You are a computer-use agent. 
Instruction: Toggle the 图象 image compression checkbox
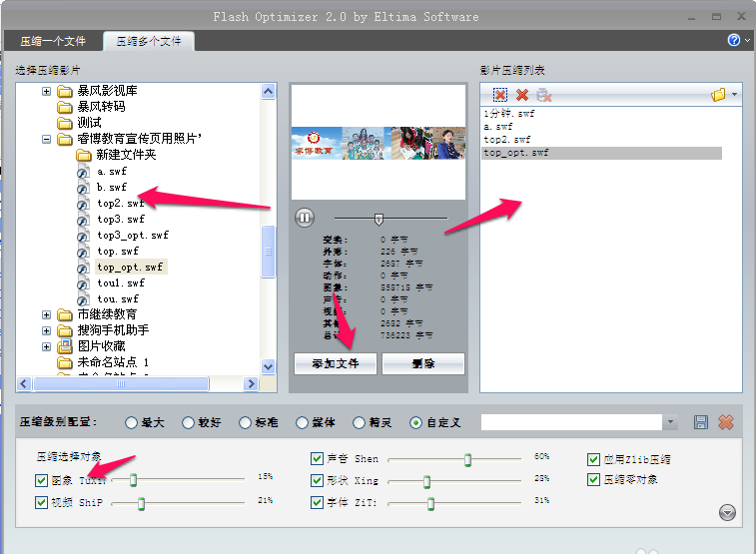[x=42, y=480]
